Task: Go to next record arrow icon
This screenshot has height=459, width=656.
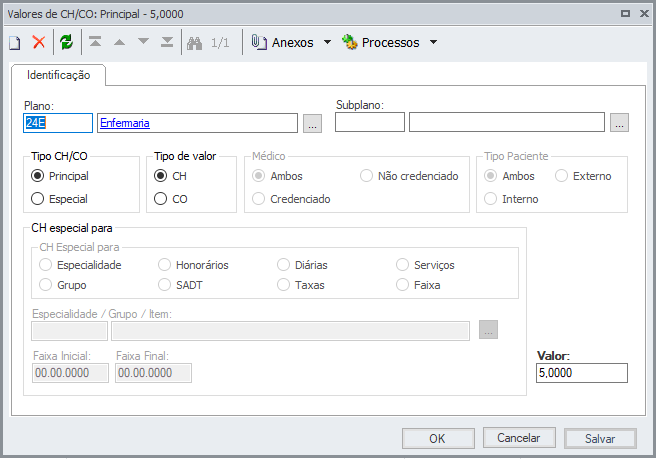Action: coord(143,43)
